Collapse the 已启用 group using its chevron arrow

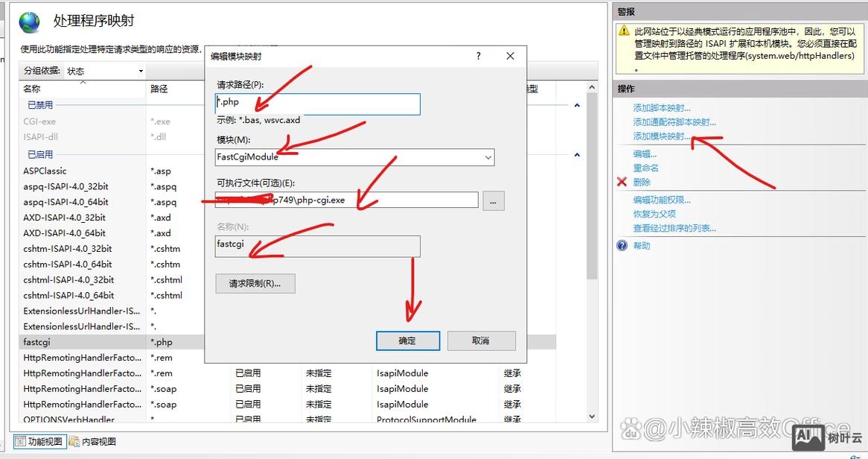577,154
